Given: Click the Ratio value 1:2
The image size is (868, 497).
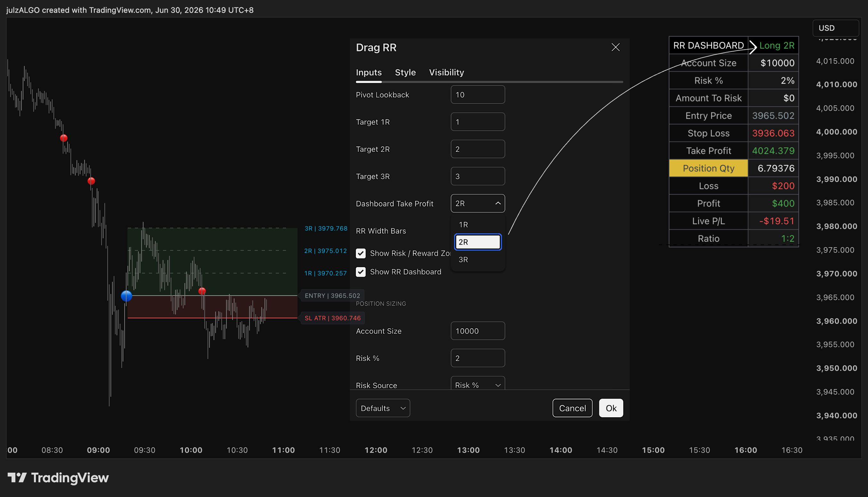Looking at the screenshot, I should point(788,238).
